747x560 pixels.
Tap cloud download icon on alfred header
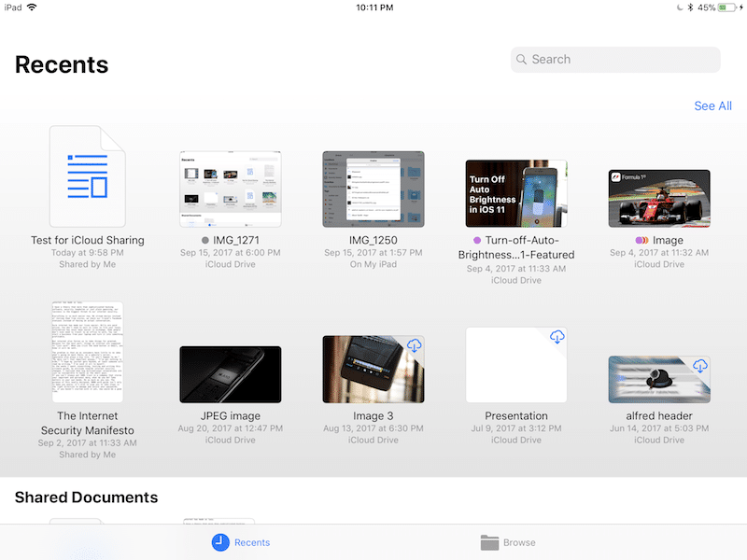(699, 366)
